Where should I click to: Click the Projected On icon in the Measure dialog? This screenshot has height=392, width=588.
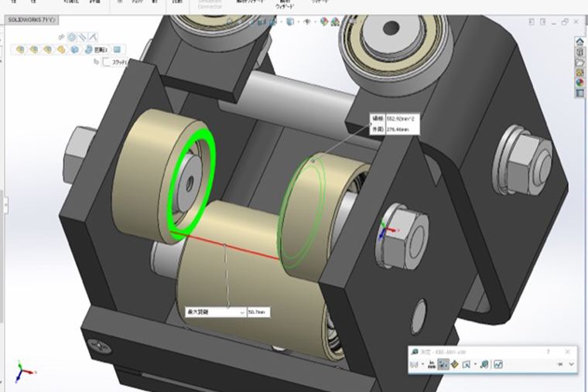(x=467, y=364)
